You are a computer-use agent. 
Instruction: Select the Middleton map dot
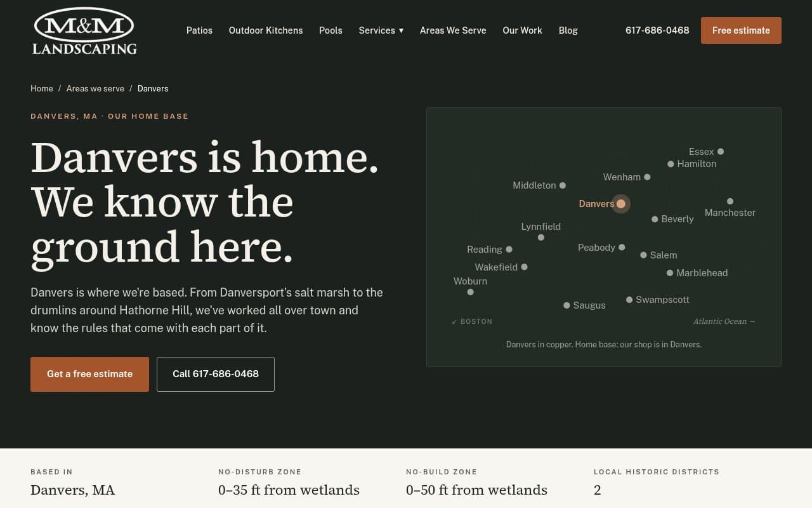tap(563, 185)
